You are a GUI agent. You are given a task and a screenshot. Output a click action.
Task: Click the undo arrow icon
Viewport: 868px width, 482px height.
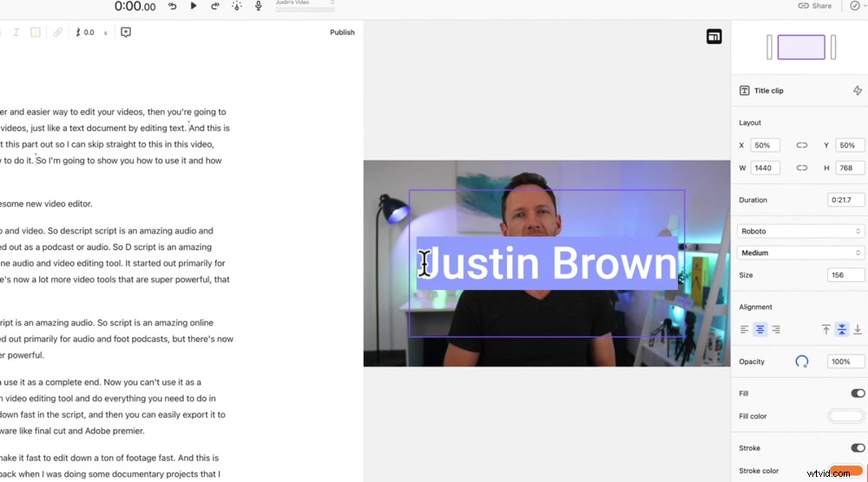coord(172,6)
